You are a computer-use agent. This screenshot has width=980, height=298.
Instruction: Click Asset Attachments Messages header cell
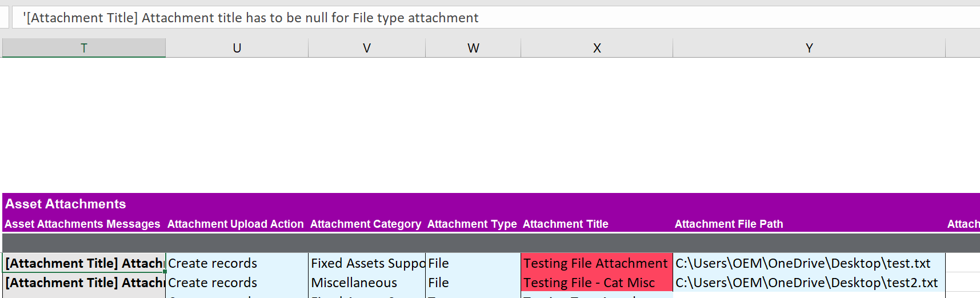coord(83,224)
